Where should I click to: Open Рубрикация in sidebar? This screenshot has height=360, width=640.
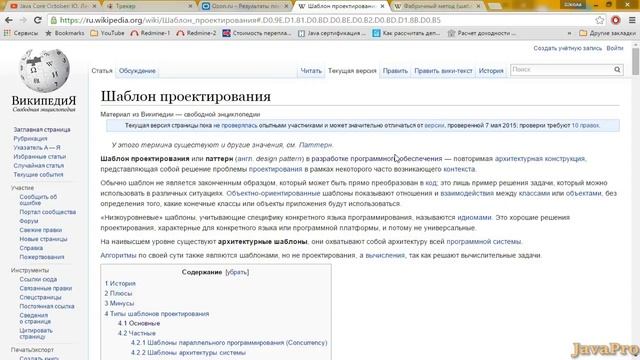click(x=30, y=139)
